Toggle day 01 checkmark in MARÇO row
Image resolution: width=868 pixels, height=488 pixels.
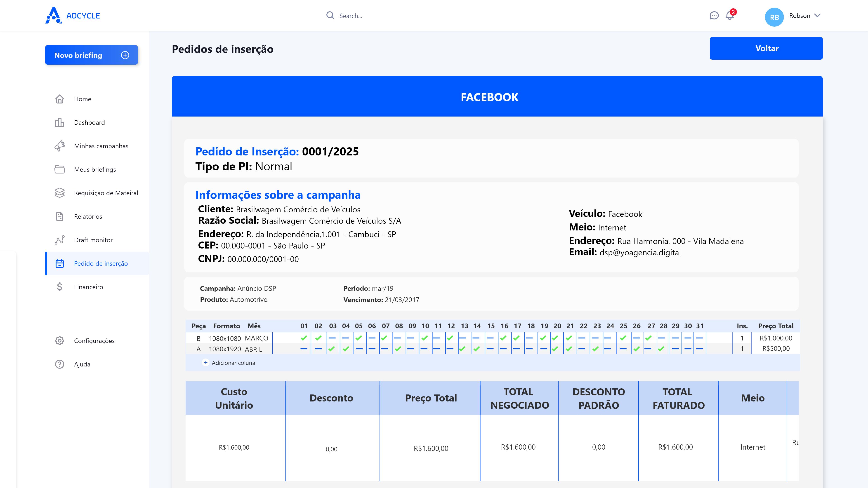click(x=304, y=338)
